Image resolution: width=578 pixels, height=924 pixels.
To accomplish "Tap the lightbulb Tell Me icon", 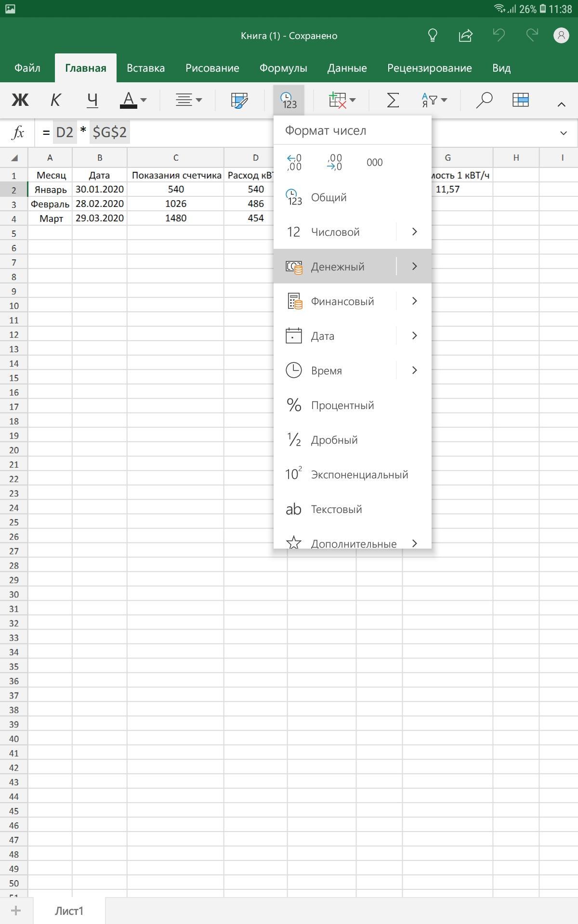I will click(433, 36).
